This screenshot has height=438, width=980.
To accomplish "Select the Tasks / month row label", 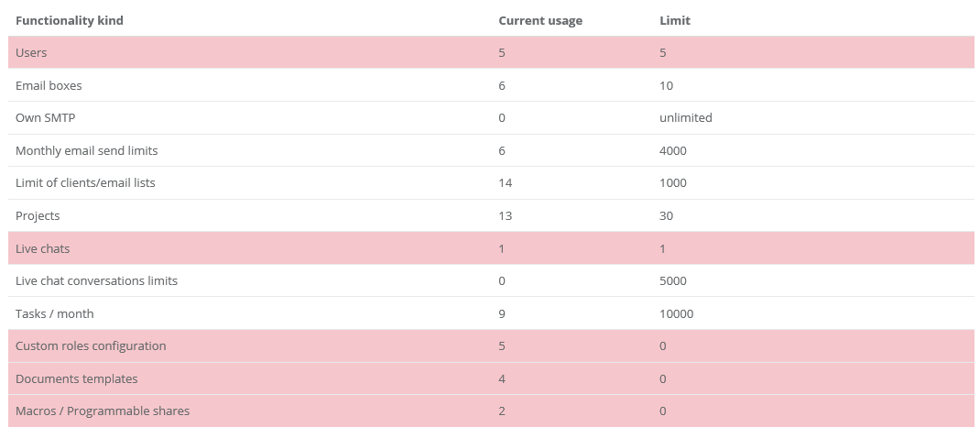I will [55, 313].
